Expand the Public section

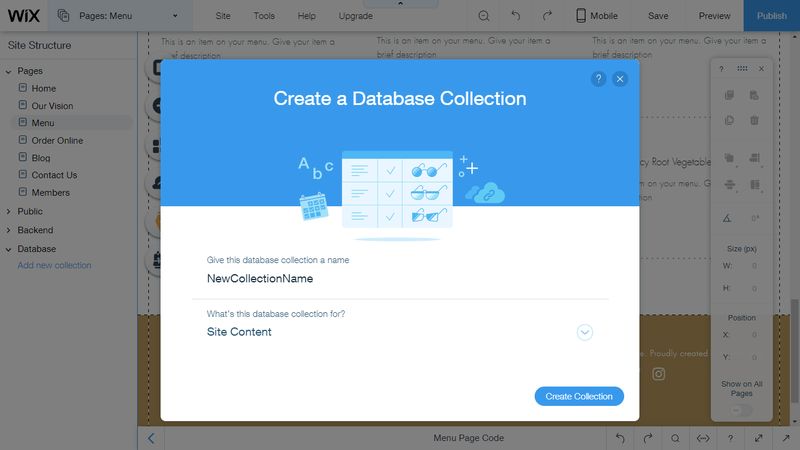coord(8,211)
